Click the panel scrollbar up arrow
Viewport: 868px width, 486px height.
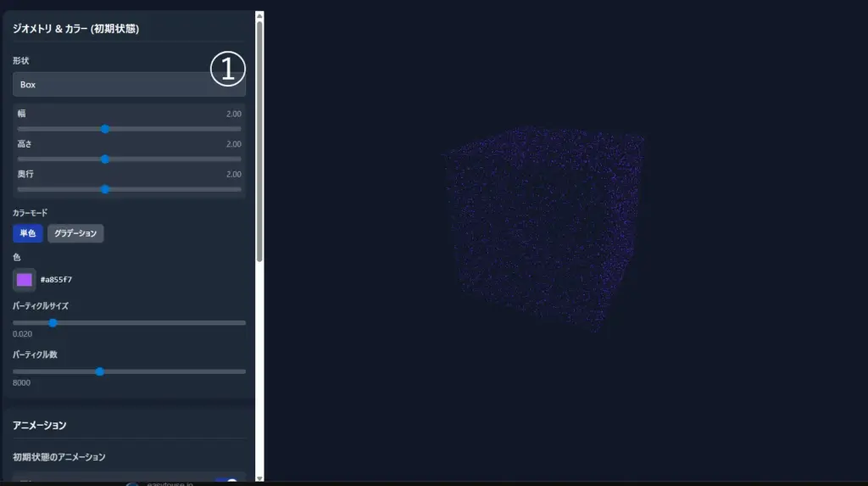pos(259,15)
